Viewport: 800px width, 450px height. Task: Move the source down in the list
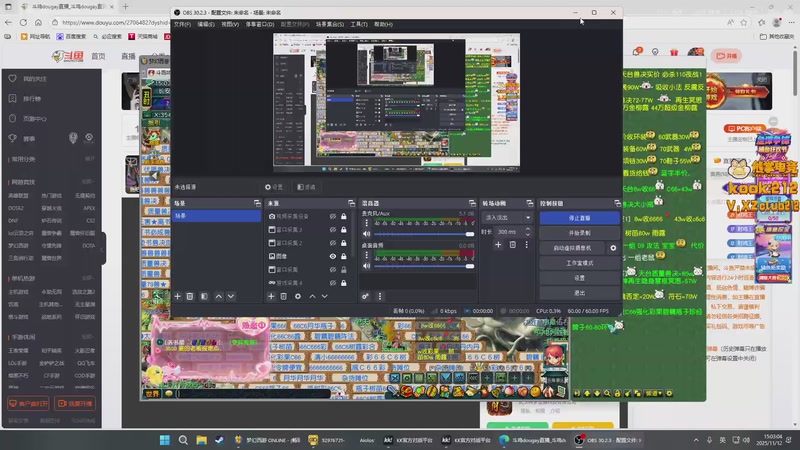[x=324, y=296]
